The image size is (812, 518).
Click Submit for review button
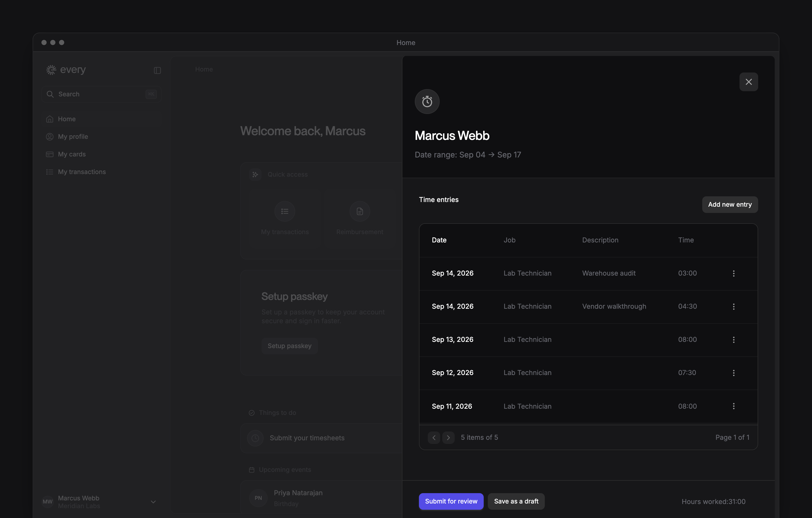(451, 501)
